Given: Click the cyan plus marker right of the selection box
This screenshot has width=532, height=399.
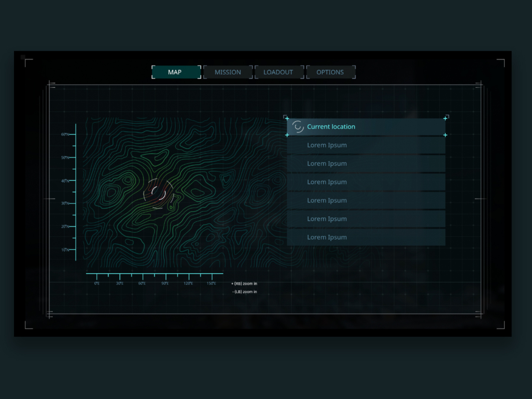Looking at the screenshot, I should (446, 135).
